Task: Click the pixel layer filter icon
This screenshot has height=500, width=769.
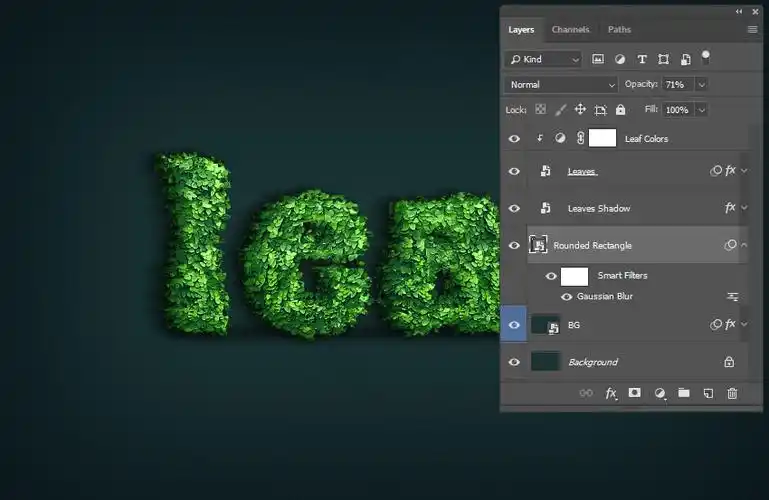Action: pyautogui.click(x=598, y=60)
